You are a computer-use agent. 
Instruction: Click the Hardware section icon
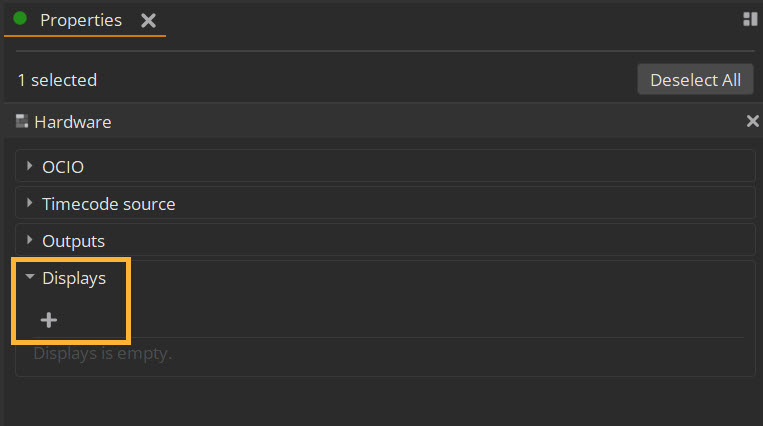(22, 121)
